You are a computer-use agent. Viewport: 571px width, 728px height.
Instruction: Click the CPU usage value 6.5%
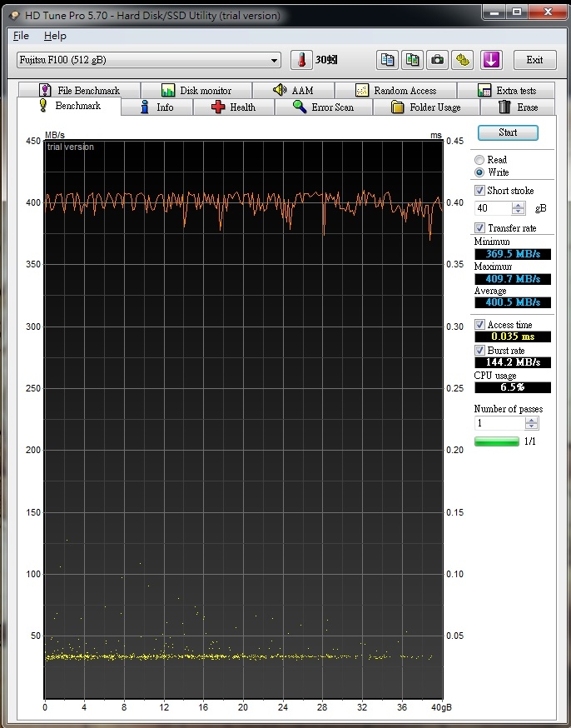point(513,387)
